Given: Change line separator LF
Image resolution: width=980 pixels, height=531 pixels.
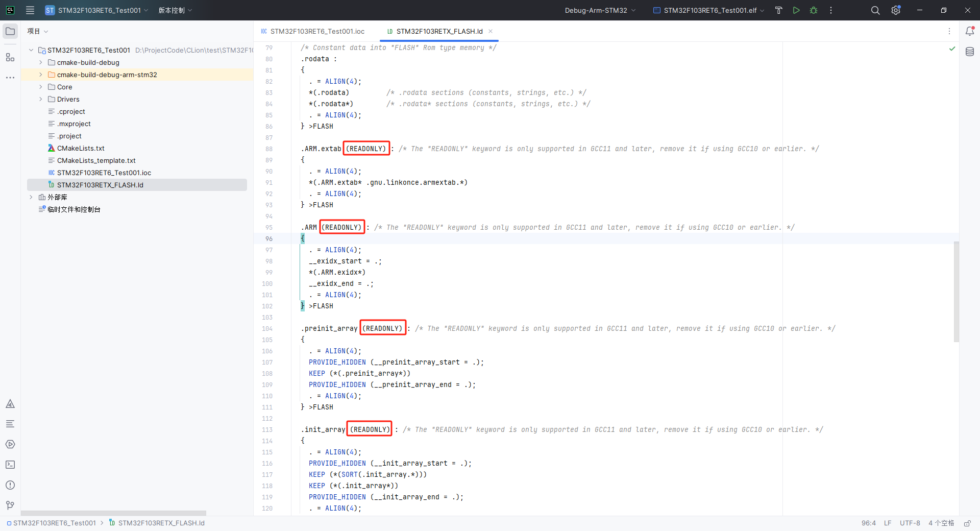Looking at the screenshot, I should [888, 523].
